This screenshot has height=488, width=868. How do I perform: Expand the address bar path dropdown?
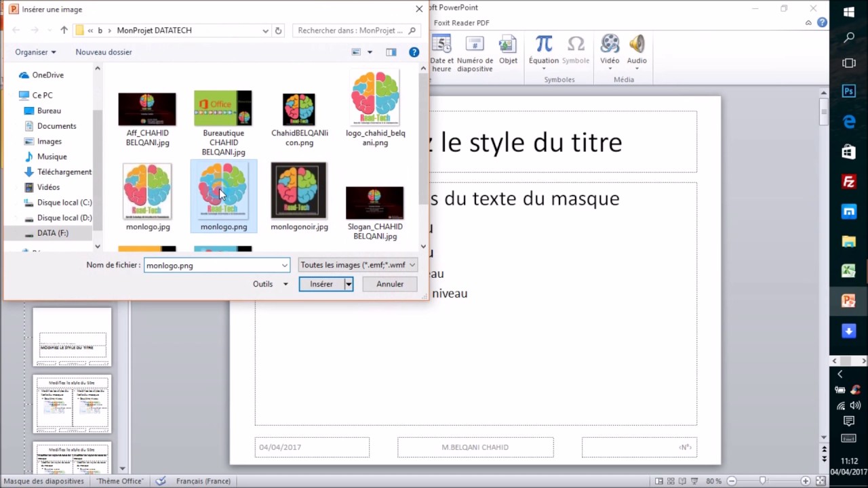click(265, 30)
